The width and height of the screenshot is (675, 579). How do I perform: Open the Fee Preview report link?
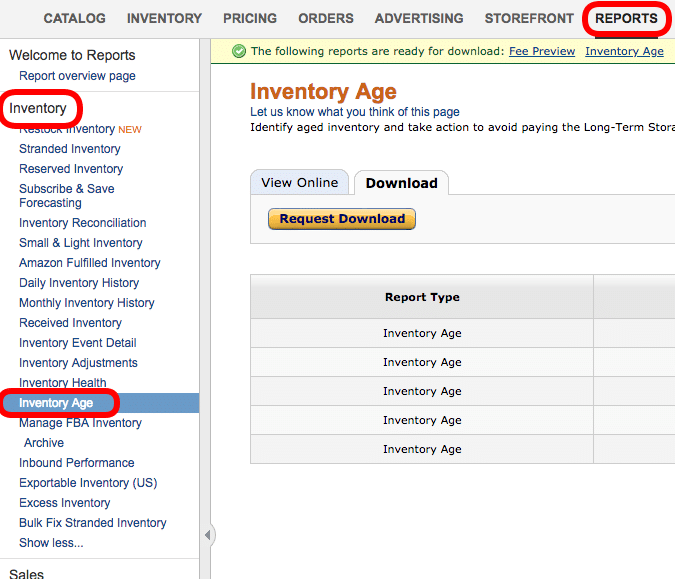(x=542, y=51)
